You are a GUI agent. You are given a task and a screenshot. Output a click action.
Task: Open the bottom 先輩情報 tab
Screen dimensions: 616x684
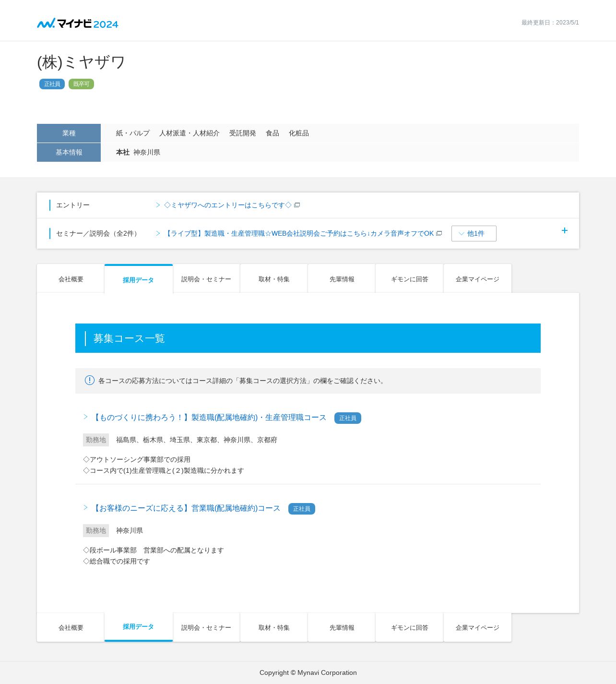(342, 627)
